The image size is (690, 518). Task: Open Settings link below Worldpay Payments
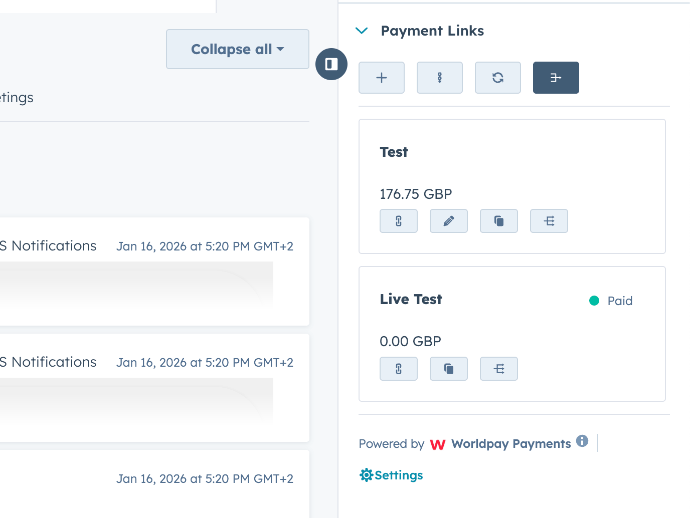click(x=391, y=476)
